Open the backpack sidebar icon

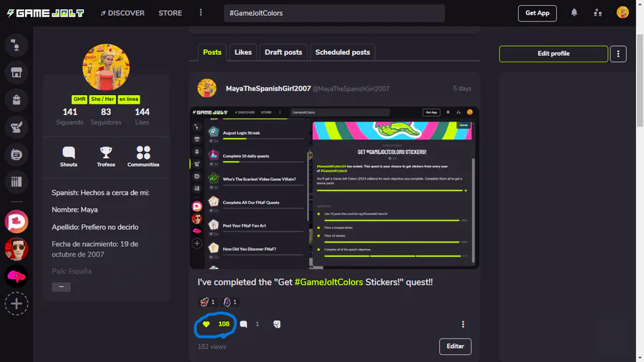[x=16, y=99]
